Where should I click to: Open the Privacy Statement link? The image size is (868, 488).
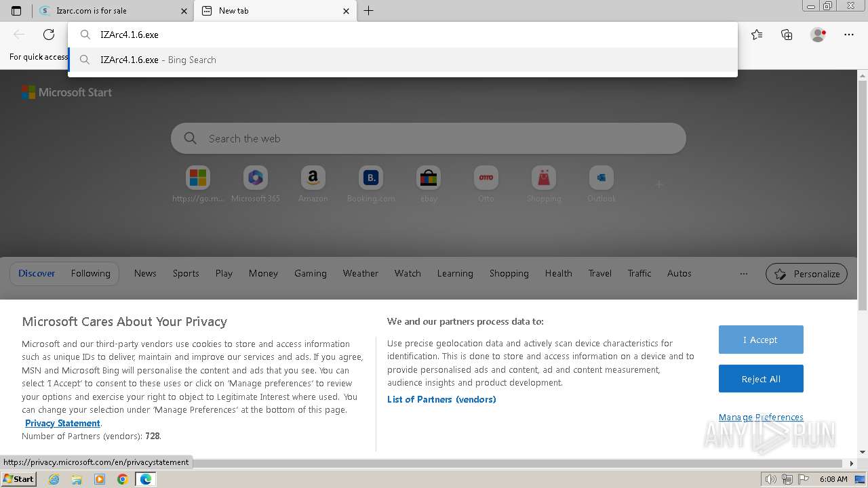point(62,423)
